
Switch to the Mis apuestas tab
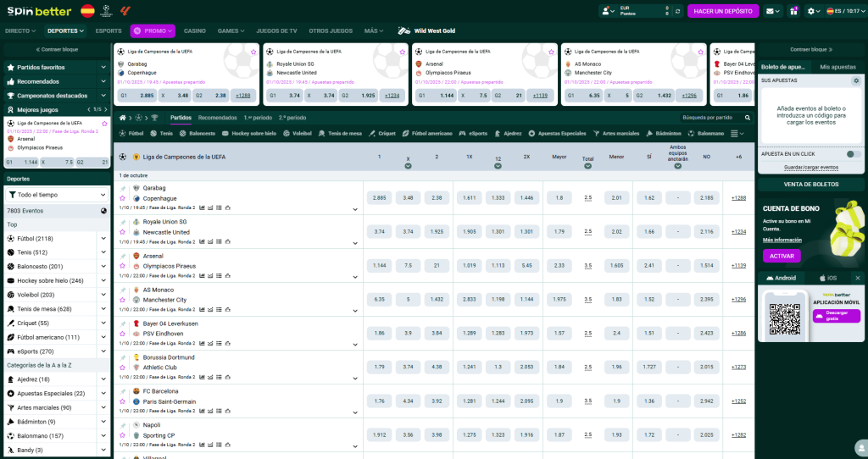[x=837, y=66]
